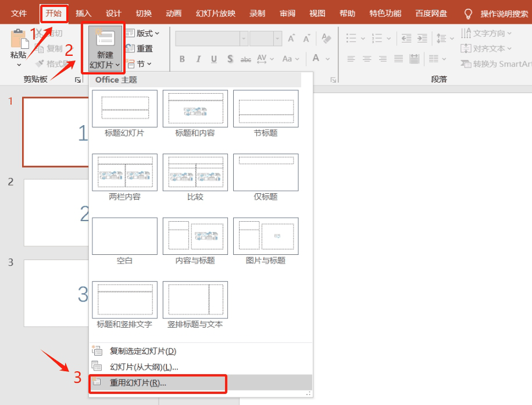
Task: Toggle bold formatting
Action: tap(181, 59)
